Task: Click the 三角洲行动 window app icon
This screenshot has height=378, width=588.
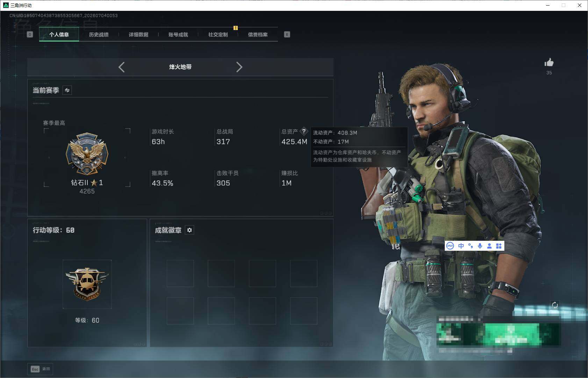Action: coord(6,5)
